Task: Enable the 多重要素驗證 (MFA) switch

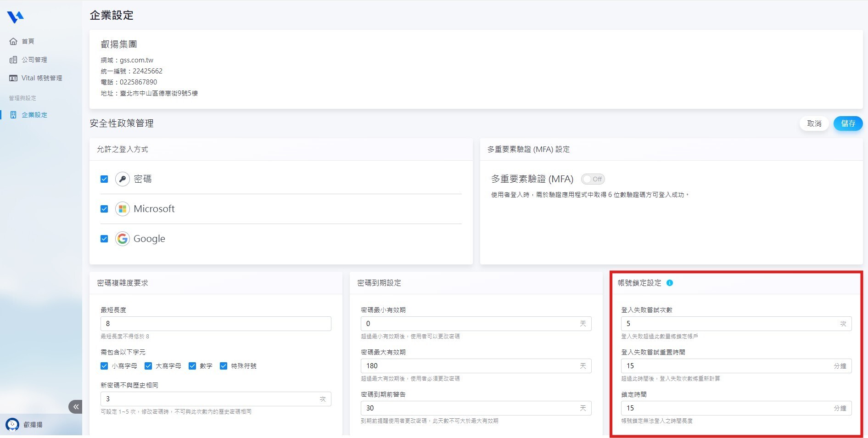Action: (593, 179)
